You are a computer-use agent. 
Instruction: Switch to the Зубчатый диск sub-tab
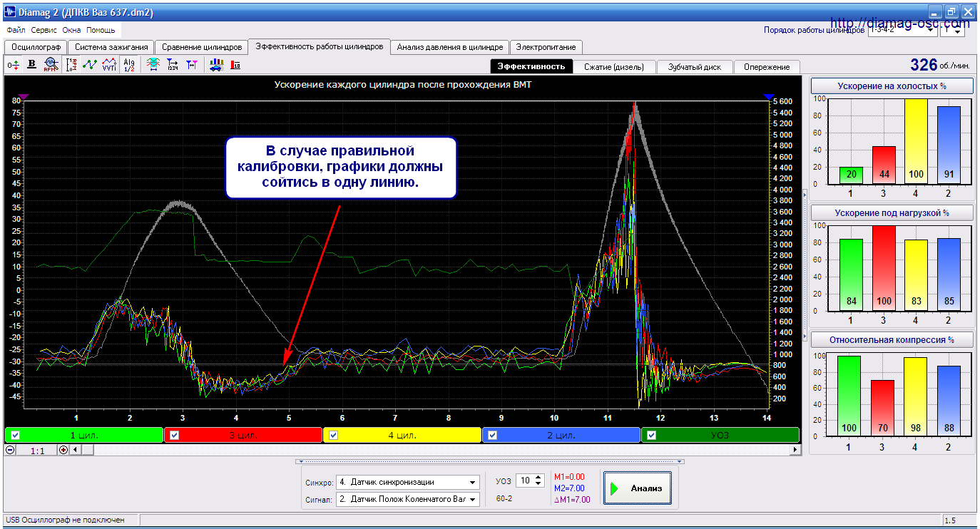pyautogui.click(x=694, y=66)
